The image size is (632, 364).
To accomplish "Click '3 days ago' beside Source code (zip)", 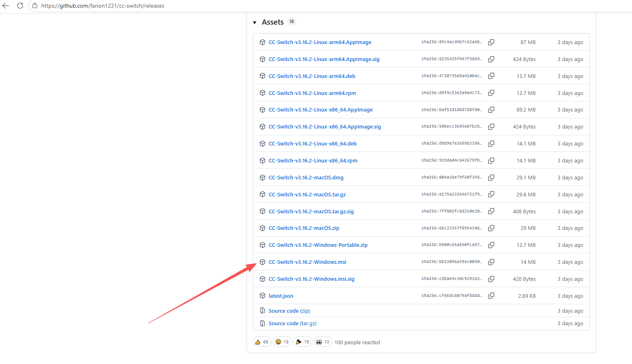I will tap(570, 311).
